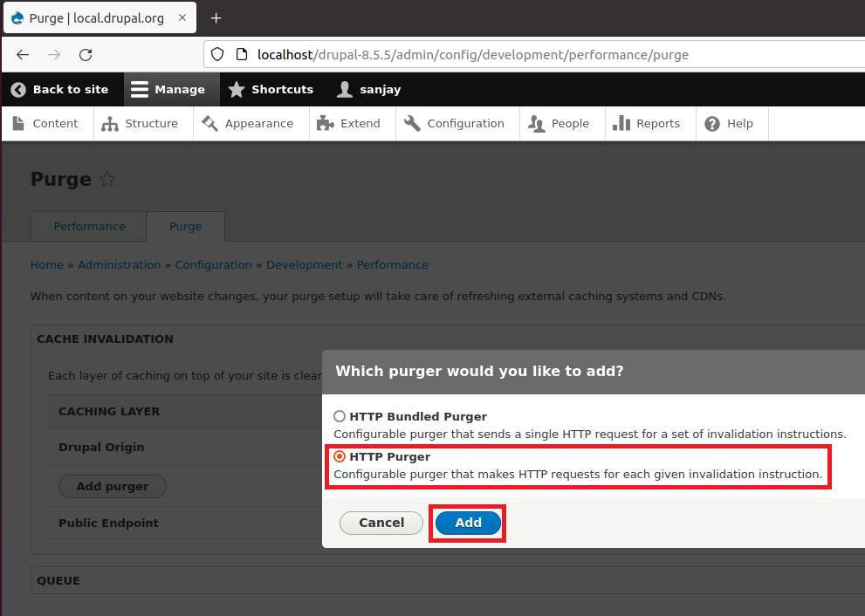The width and height of the screenshot is (865, 616).
Task: Reload the page with refresh icon
Action: (86, 54)
